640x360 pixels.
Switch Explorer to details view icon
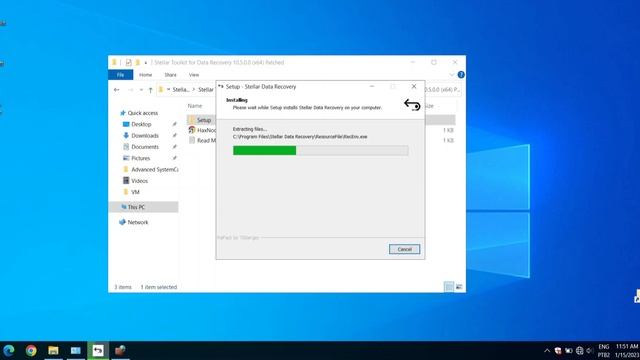(x=449, y=287)
